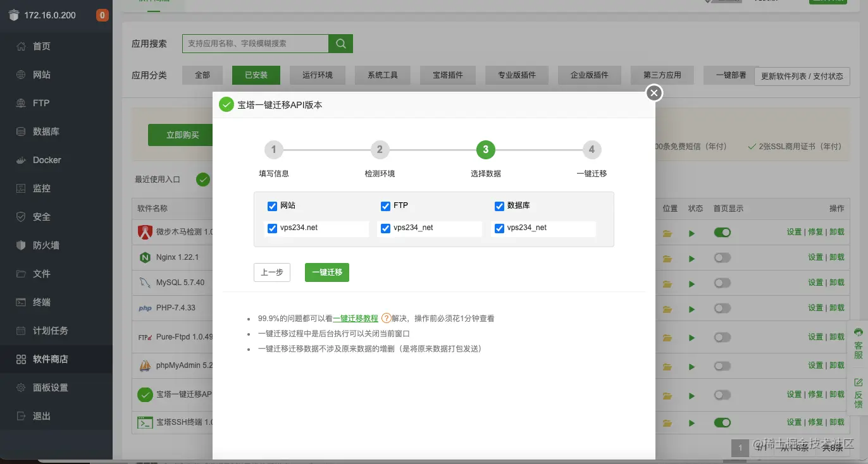Open the folder location for Nginx row

tap(667, 258)
